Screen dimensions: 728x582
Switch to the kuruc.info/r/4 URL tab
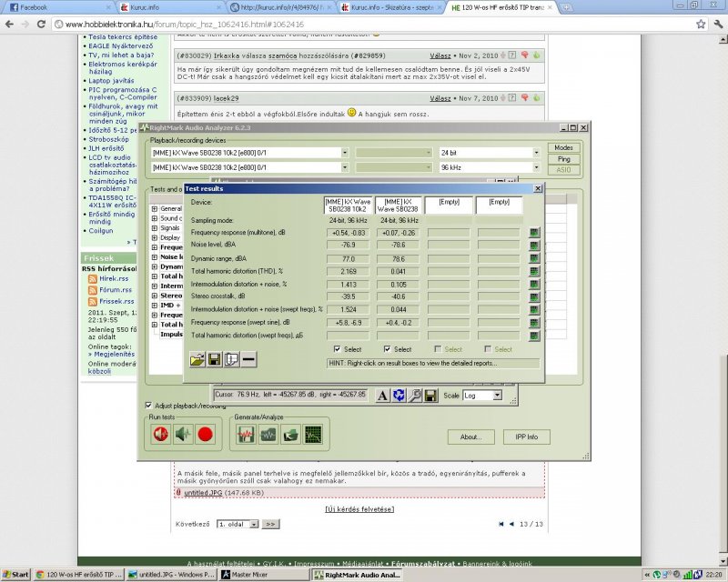tap(281, 7)
